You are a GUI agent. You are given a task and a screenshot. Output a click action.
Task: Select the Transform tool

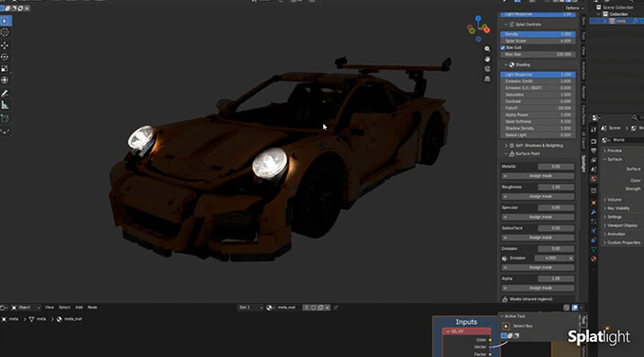click(x=5, y=80)
